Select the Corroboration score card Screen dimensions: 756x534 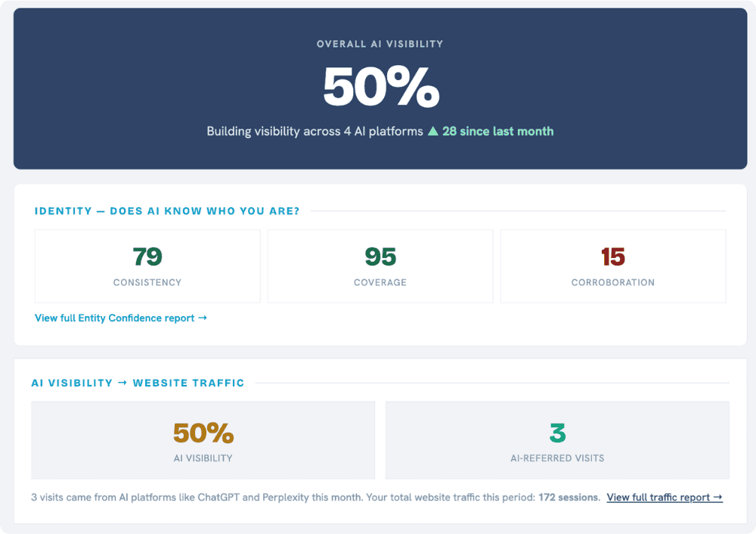tap(613, 266)
